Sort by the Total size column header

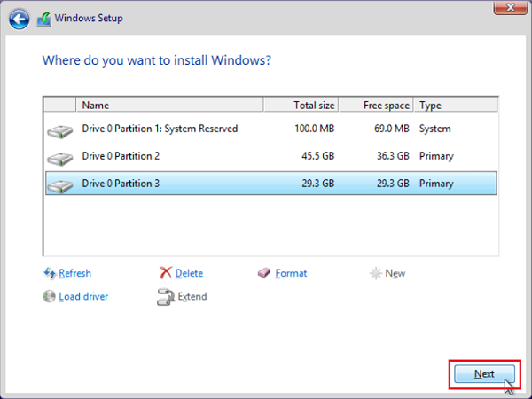click(x=301, y=105)
